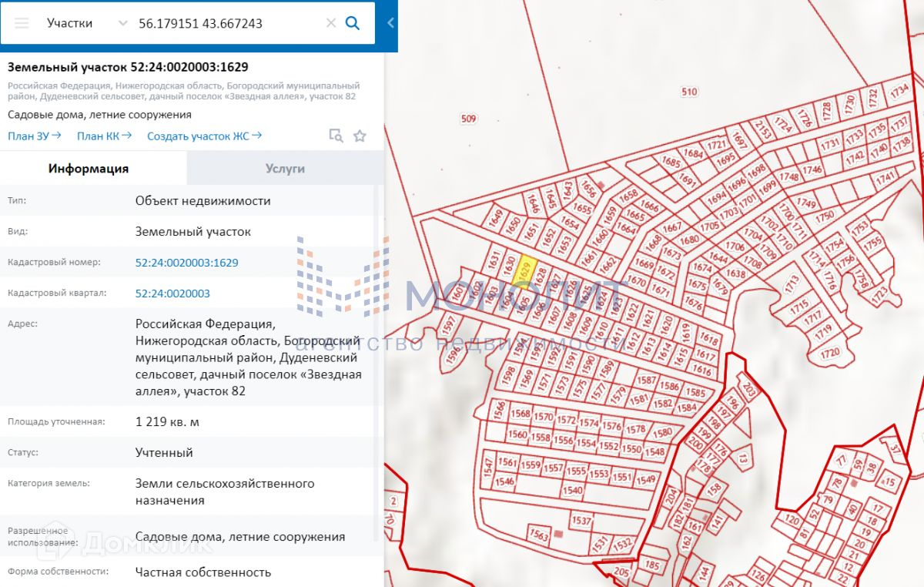Viewport: 924px width, 587px height.
Task: Open cadastral quarter 52:24:0020003 link
Action: pos(172,293)
